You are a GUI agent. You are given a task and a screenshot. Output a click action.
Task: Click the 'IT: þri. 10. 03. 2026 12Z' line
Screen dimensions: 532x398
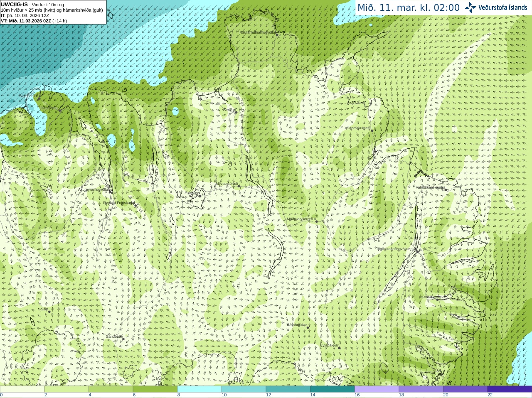[x=25, y=15]
